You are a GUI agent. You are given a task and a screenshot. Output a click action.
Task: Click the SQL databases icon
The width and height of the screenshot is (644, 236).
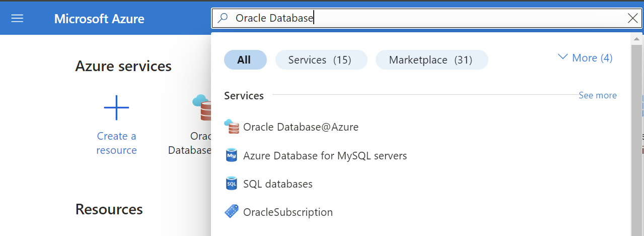(x=232, y=184)
